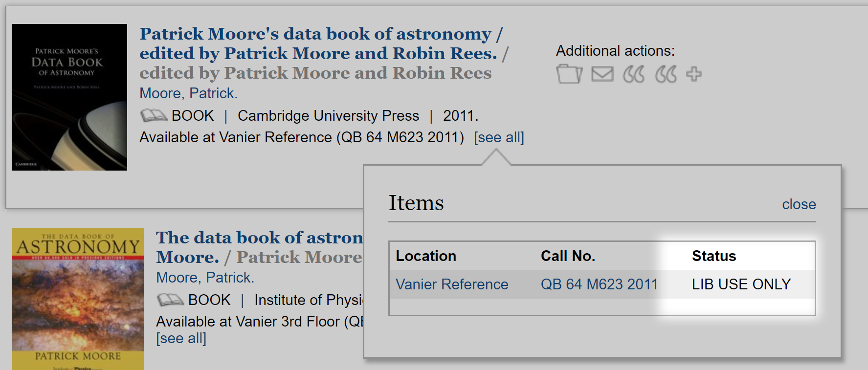
Task: Click the book icon next to second BOOK label
Action: click(170, 299)
